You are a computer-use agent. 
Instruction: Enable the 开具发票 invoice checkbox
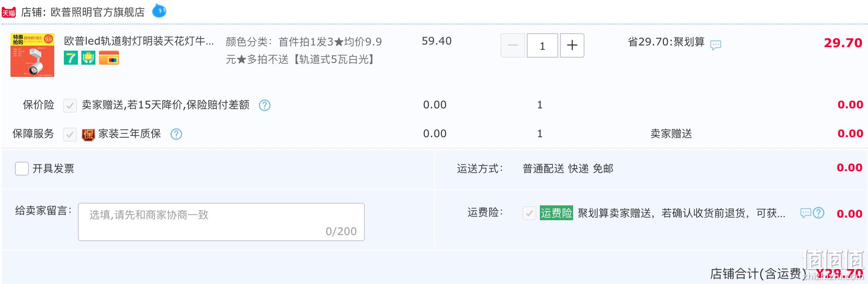(x=22, y=169)
